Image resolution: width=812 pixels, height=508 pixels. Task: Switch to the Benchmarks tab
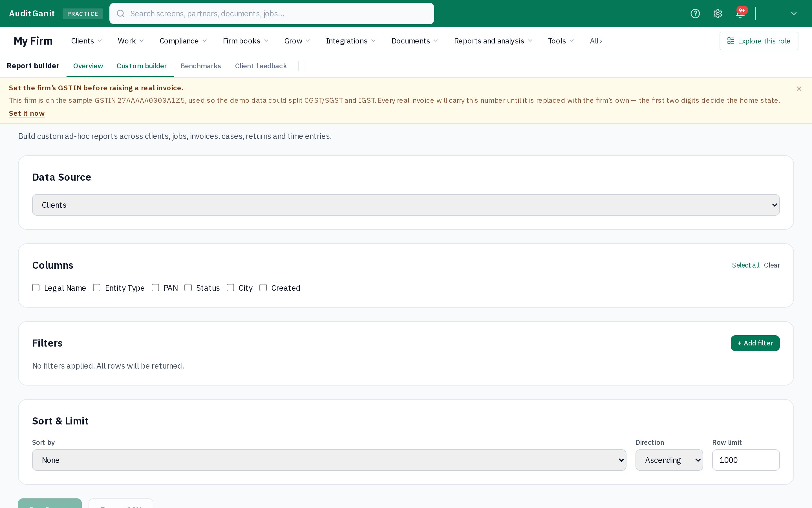tap(201, 66)
